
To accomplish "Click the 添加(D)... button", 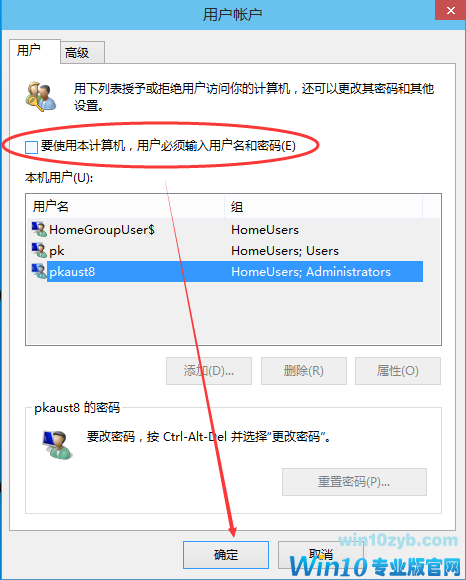I will [209, 371].
